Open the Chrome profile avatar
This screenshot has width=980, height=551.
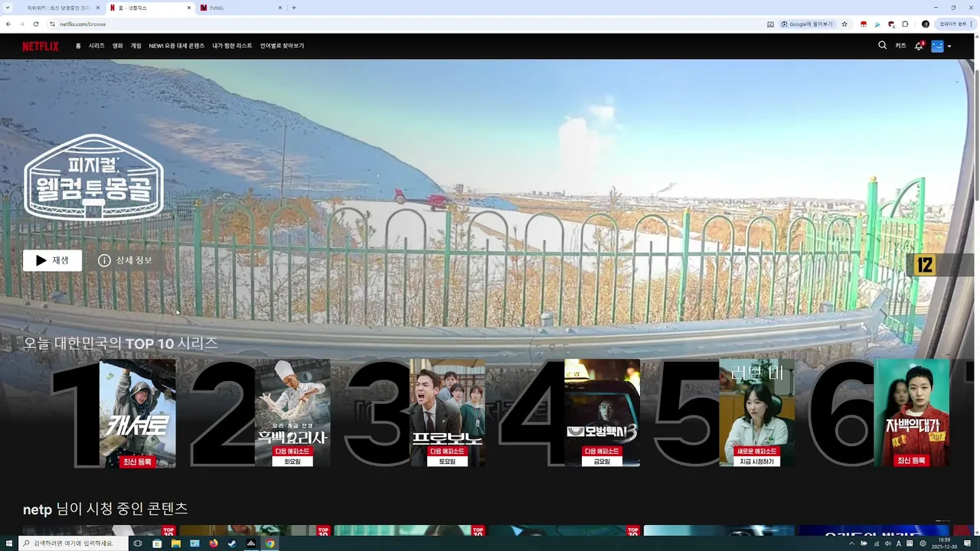(925, 24)
